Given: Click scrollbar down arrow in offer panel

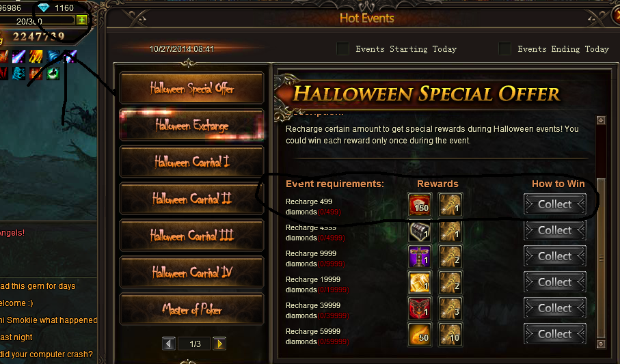Looking at the screenshot, I should tap(601, 344).
